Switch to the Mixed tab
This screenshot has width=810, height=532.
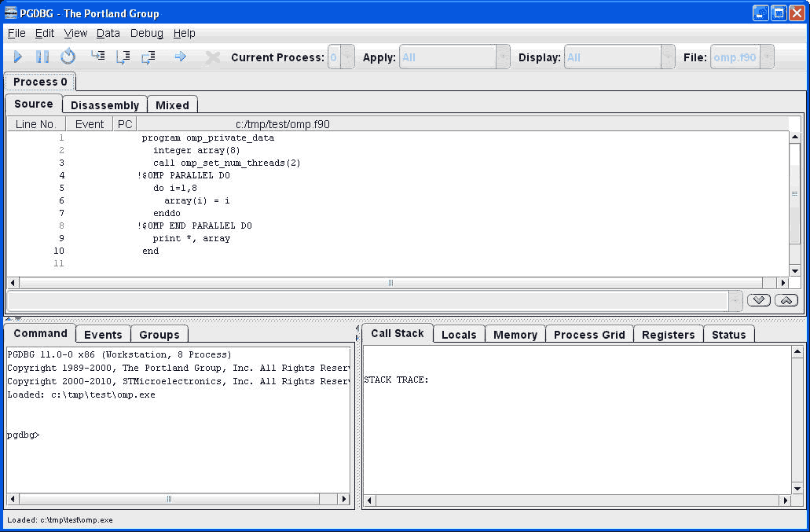[x=172, y=105]
